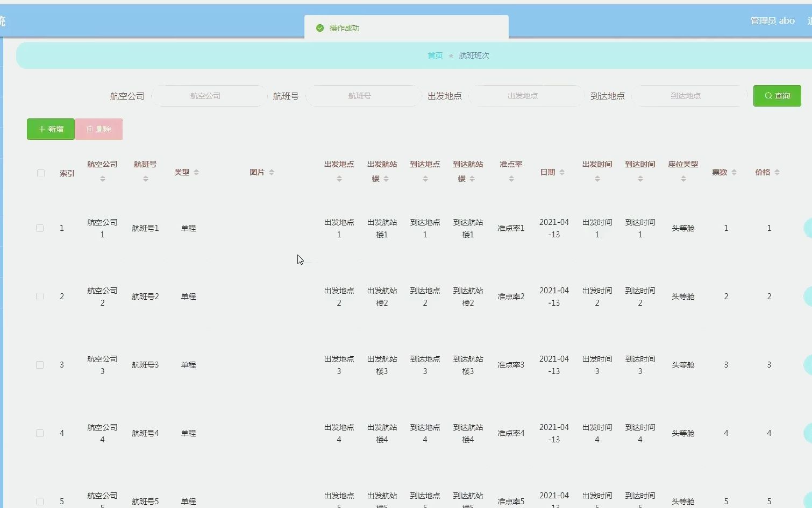This screenshot has height=508, width=812.
Task: Check the checkbox for row 5
Action: 40,502
